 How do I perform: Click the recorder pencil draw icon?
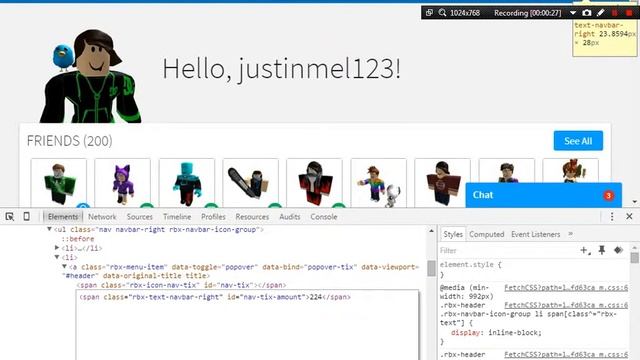pos(600,13)
